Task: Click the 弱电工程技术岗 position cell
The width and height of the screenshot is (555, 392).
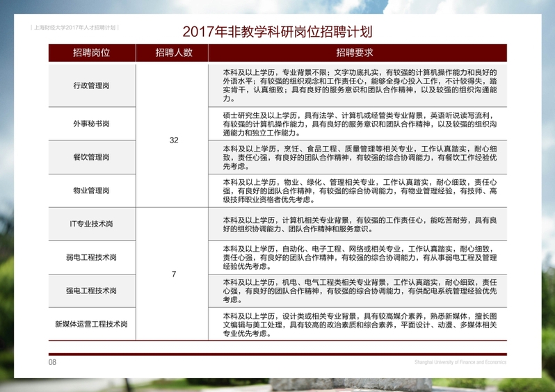Action: click(x=91, y=257)
